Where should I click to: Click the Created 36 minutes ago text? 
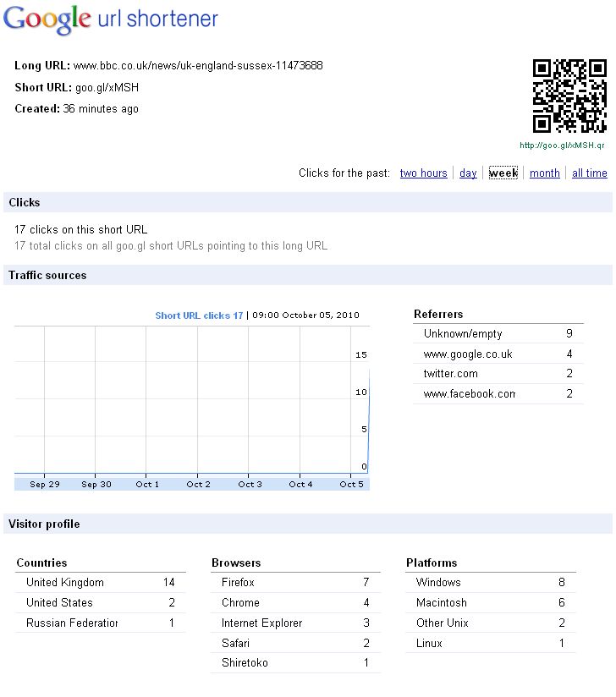(76, 109)
